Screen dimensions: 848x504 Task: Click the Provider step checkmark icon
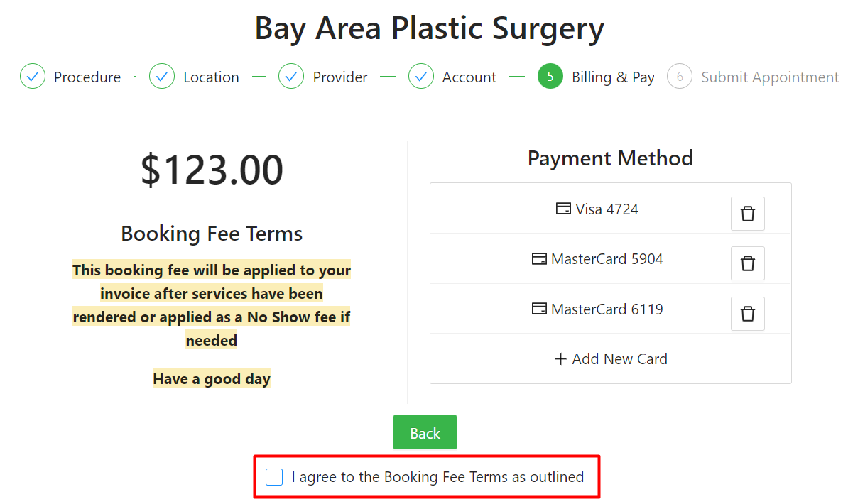[291, 76]
